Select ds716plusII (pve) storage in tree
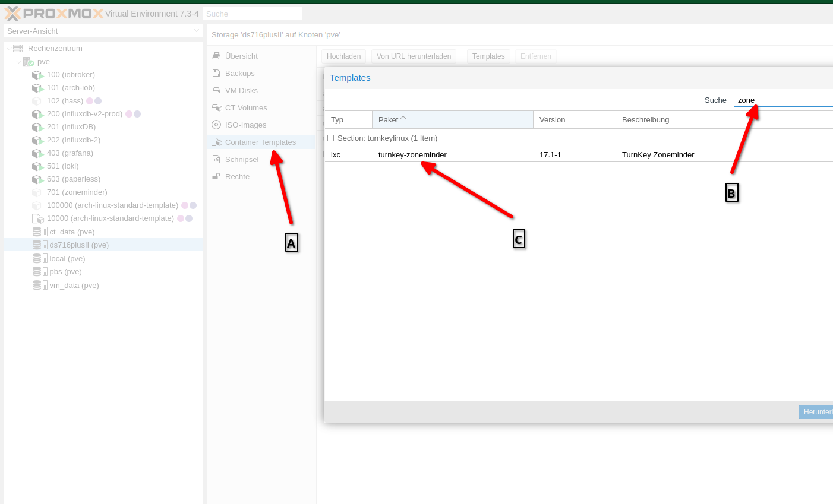This screenshot has width=833, height=504. (103, 245)
